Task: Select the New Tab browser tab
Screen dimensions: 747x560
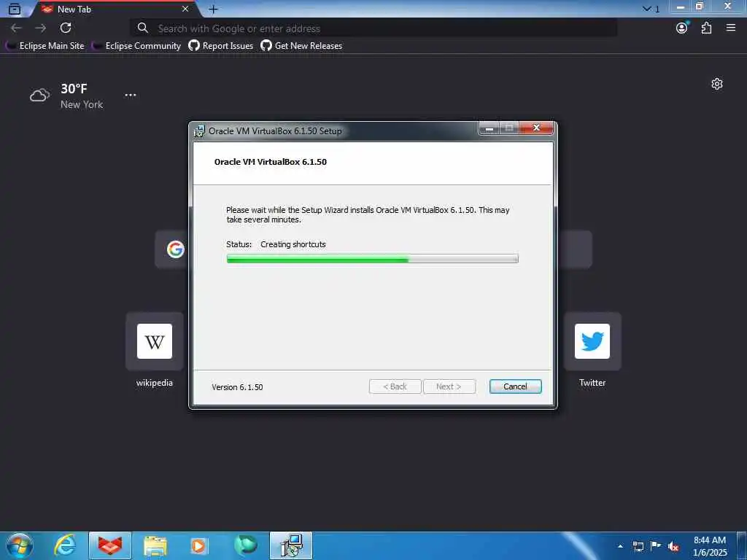Action: click(115, 9)
